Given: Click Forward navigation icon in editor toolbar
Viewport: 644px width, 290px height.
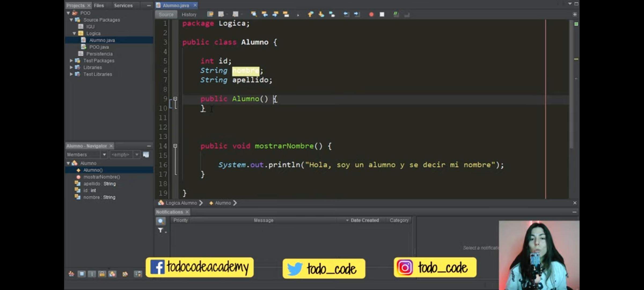Looking at the screenshot, I should click(235, 14).
